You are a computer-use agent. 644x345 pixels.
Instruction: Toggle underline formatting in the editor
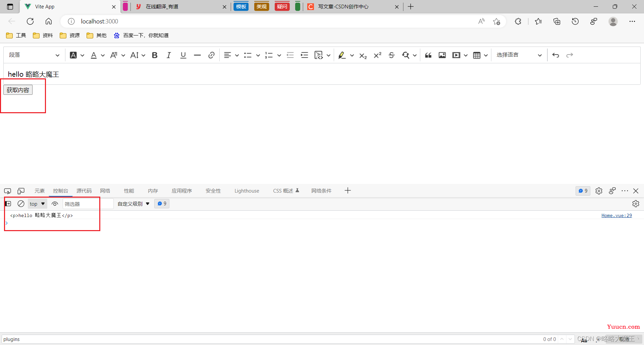pyautogui.click(x=183, y=55)
